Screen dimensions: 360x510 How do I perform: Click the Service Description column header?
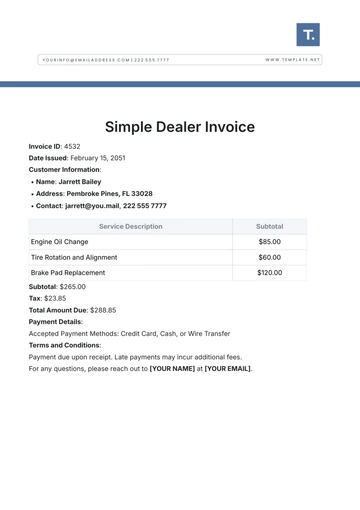coord(131,227)
